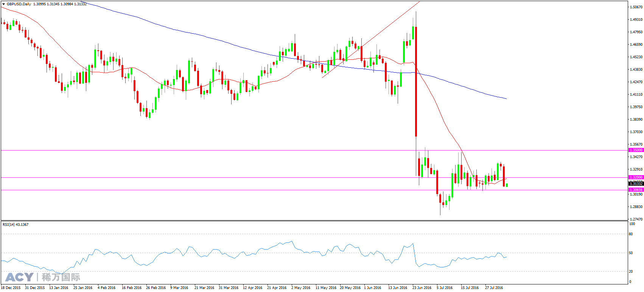Click the 26 Feb 2016 date label
Viewport: 644px width, 292px height.
click(156, 288)
